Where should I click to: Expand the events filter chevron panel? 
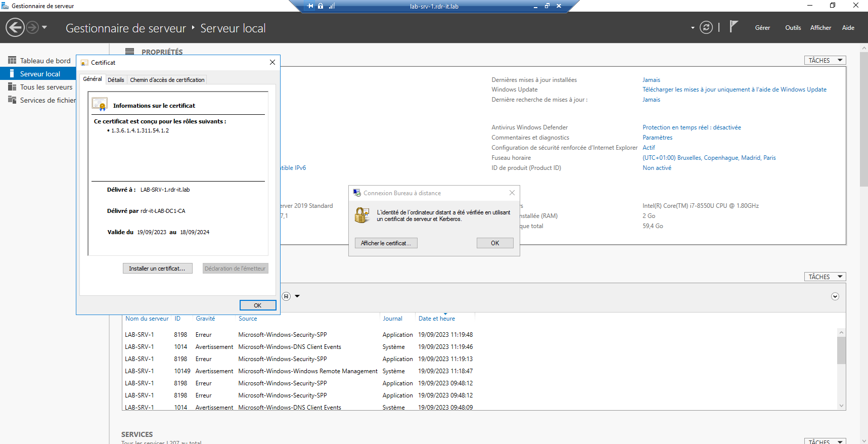click(835, 296)
